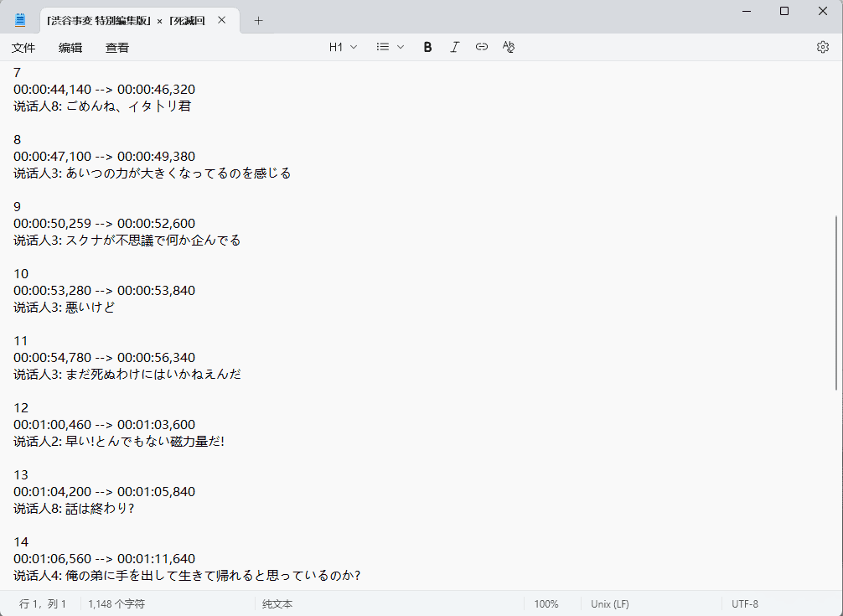
Task: Click the 行 1, 列 1 position indicator
Action: [x=43, y=603]
